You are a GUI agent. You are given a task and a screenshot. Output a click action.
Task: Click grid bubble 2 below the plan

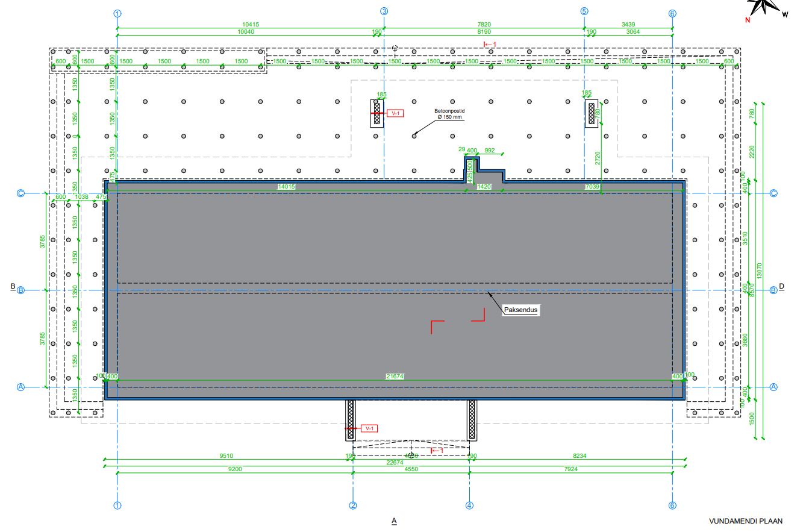pos(353,505)
